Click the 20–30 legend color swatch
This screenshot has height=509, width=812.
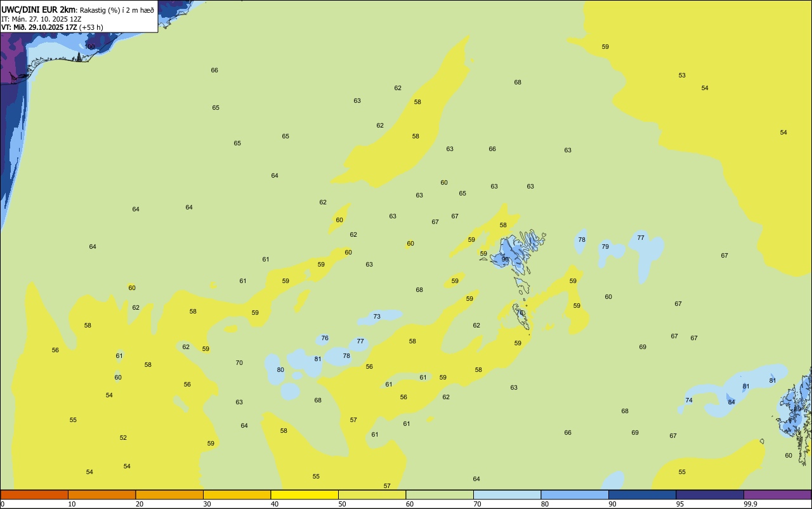[169, 494]
